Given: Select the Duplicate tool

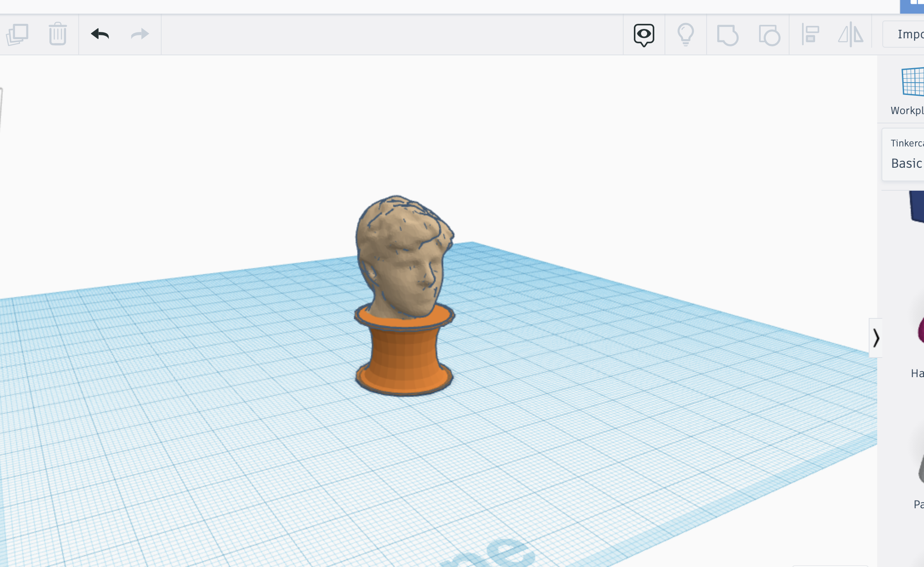Looking at the screenshot, I should tap(18, 34).
